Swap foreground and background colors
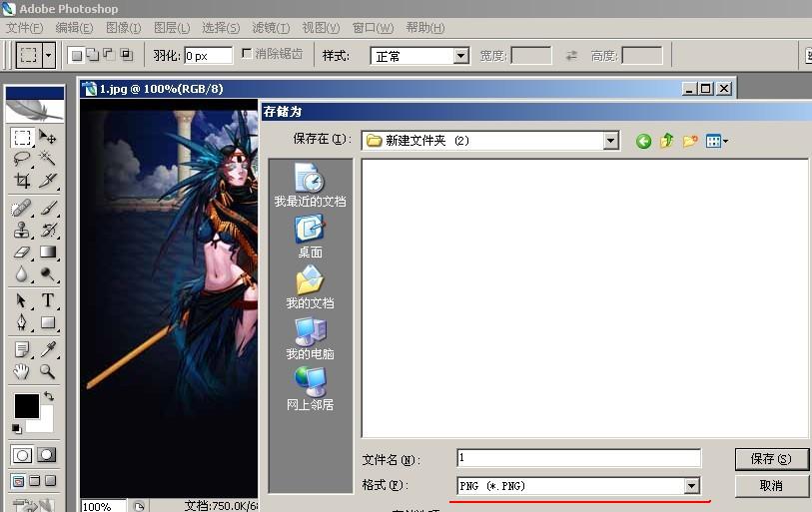812x512 pixels. pyautogui.click(x=49, y=396)
